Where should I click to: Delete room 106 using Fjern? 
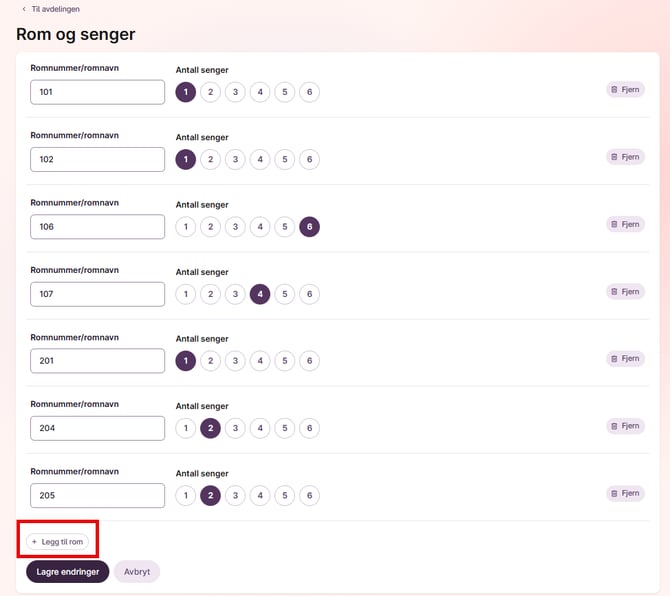tap(625, 224)
